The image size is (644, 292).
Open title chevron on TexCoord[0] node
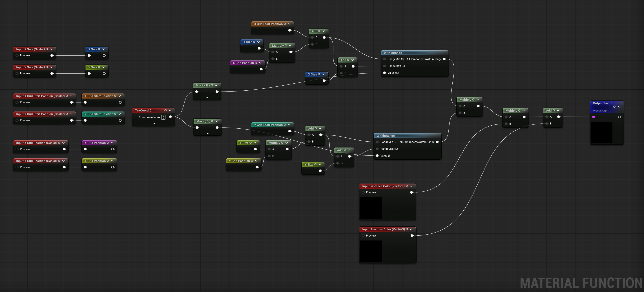[170, 110]
